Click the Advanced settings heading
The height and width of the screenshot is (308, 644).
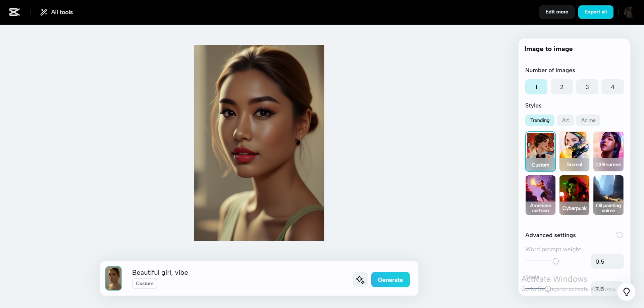click(x=550, y=235)
